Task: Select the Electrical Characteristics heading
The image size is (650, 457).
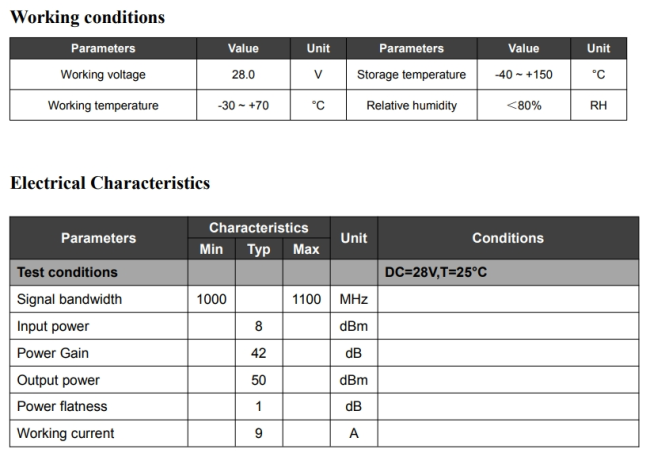Action: (x=110, y=183)
